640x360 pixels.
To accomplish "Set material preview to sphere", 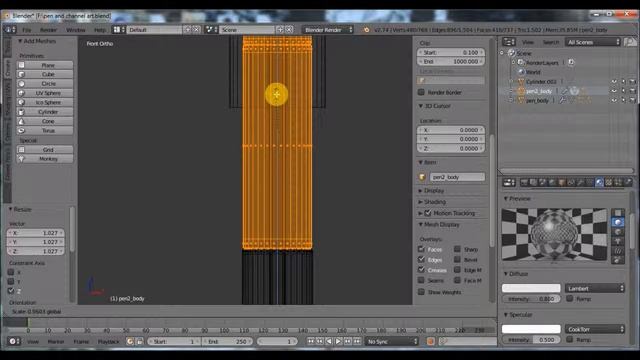I will coord(618,222).
